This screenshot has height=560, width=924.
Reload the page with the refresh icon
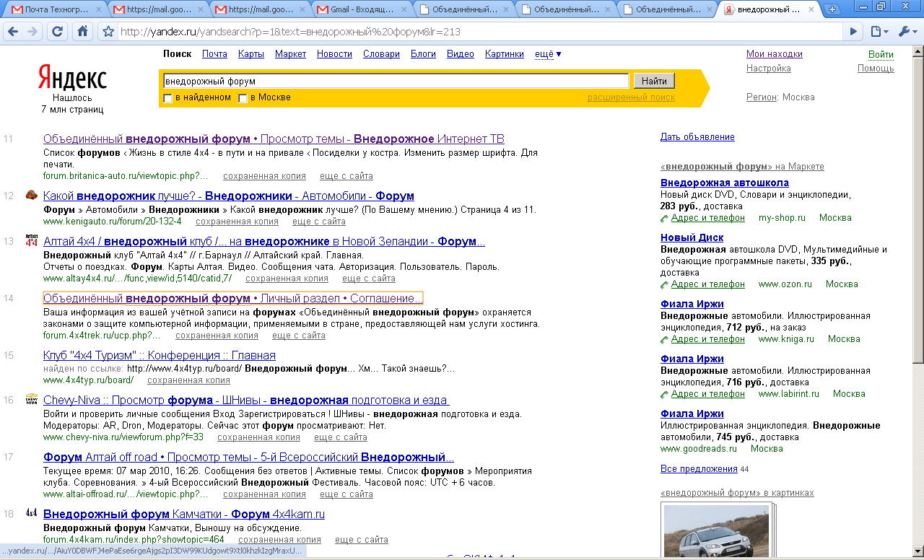pos(58,32)
